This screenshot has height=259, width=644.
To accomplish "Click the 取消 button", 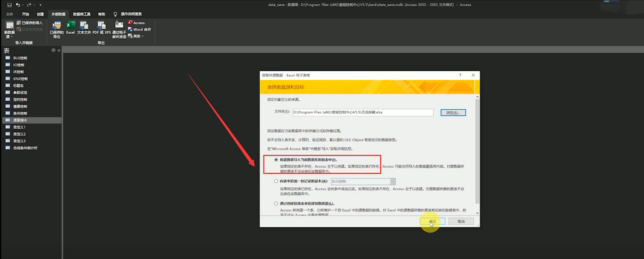I will pos(461,221).
